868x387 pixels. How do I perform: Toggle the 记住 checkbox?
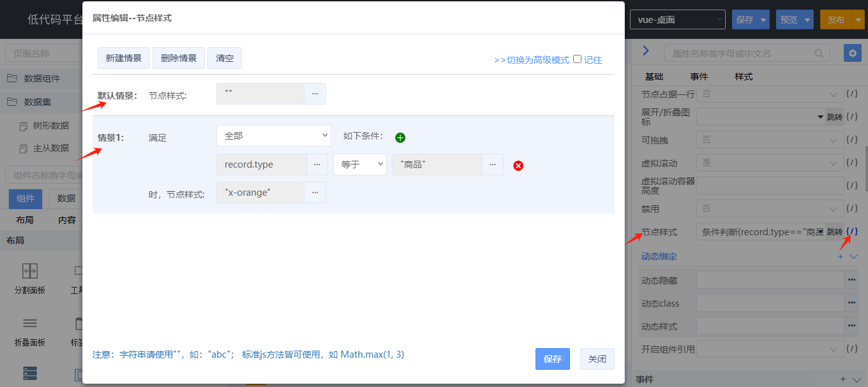click(577, 59)
